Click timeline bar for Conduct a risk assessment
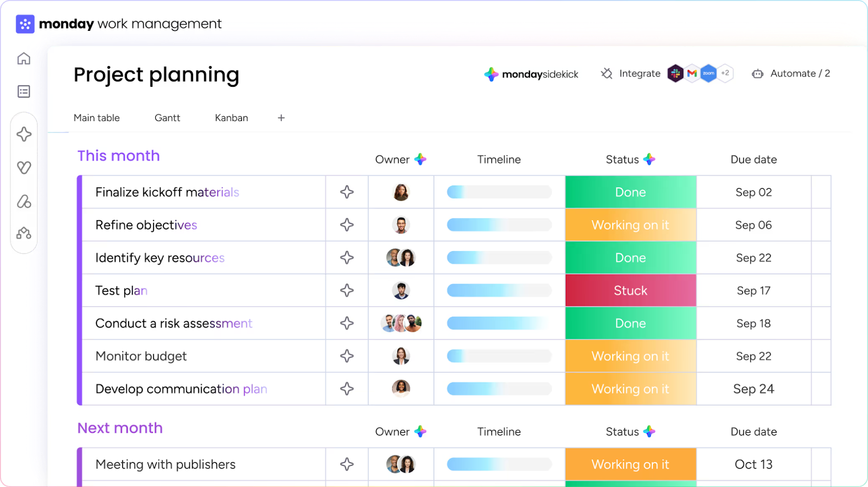This screenshot has width=868, height=487. (x=499, y=324)
